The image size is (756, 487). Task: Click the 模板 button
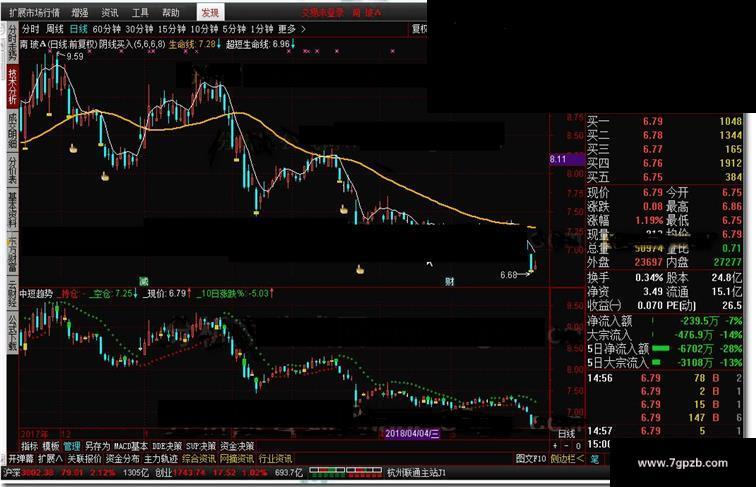pyautogui.click(x=51, y=446)
